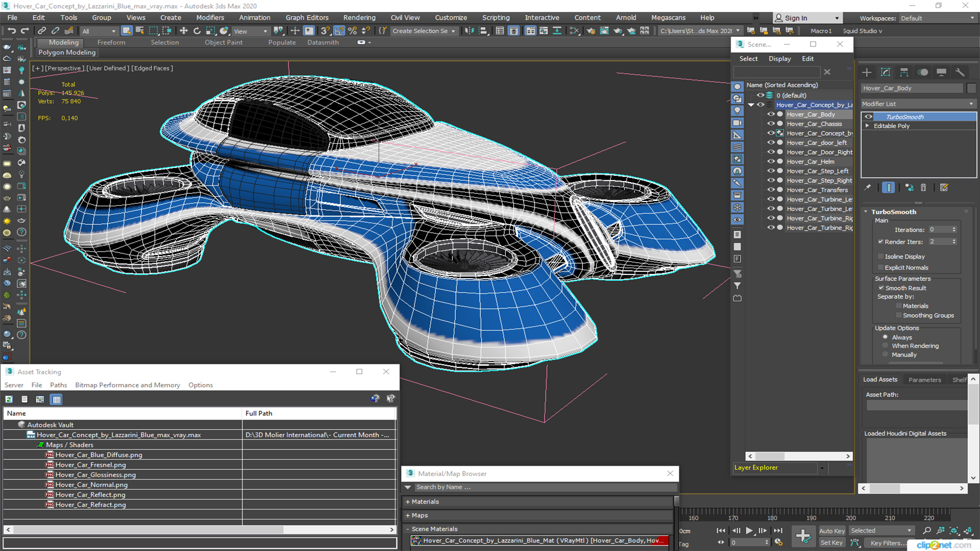The image size is (980, 551).
Task: Enable the Isoline Display checkbox
Action: click(881, 257)
